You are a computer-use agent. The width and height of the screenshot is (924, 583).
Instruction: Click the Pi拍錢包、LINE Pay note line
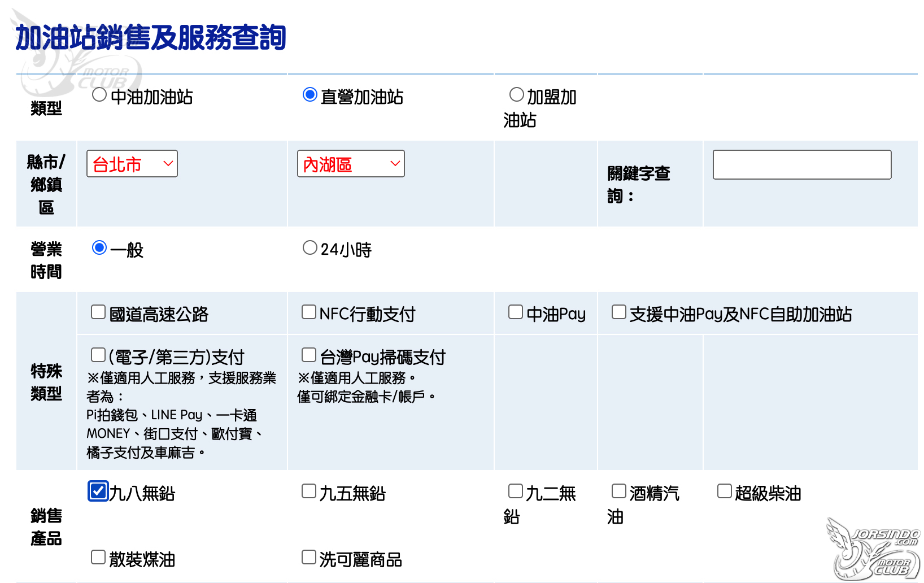point(172,415)
